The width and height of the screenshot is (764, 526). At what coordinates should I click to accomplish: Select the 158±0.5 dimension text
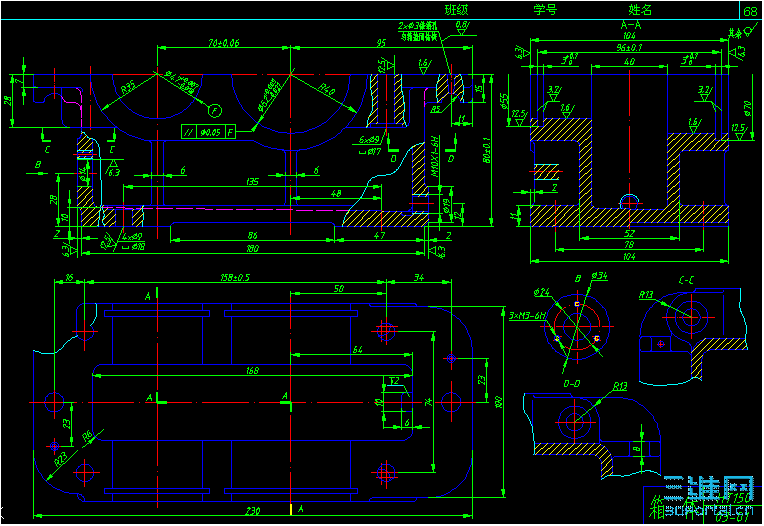tap(235, 278)
